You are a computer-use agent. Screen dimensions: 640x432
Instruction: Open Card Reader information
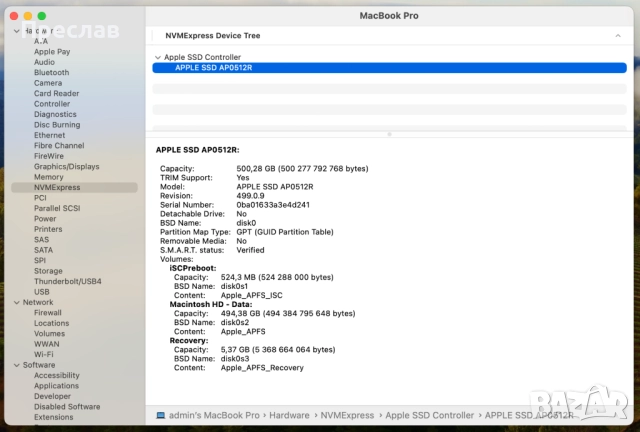pos(56,94)
